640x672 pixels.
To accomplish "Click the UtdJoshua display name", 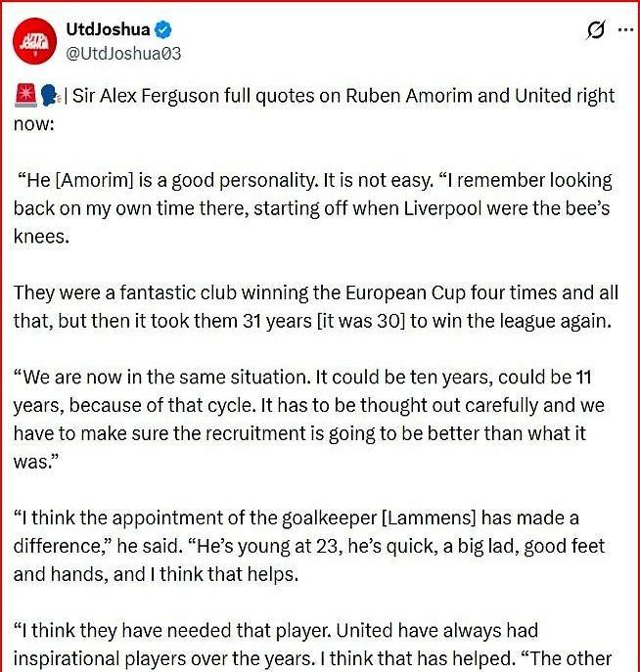I will tap(108, 29).
